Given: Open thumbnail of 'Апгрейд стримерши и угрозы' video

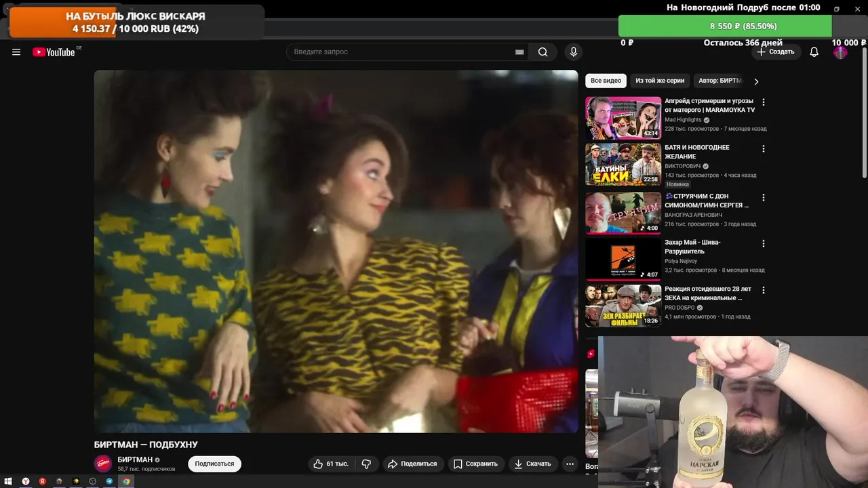Looking at the screenshot, I should pyautogui.click(x=623, y=118).
